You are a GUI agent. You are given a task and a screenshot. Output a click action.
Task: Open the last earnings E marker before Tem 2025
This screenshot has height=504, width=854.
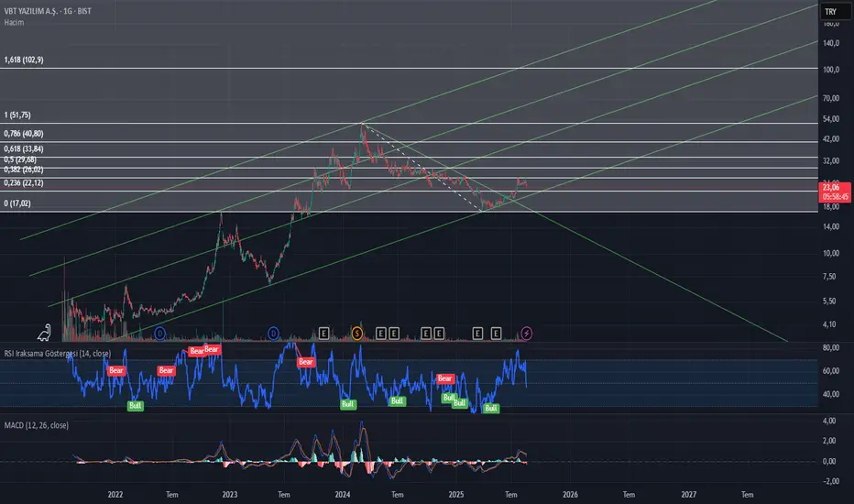[496, 333]
